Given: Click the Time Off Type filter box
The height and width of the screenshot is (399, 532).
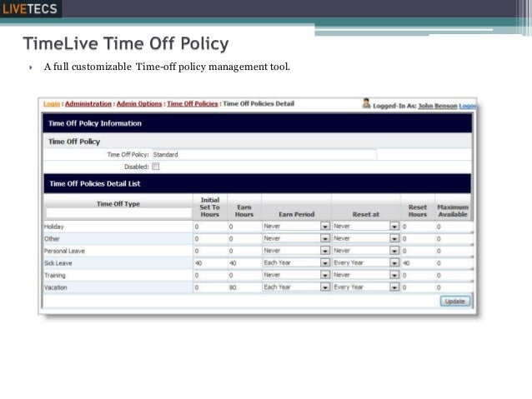Looking at the screenshot, I should point(118,213).
